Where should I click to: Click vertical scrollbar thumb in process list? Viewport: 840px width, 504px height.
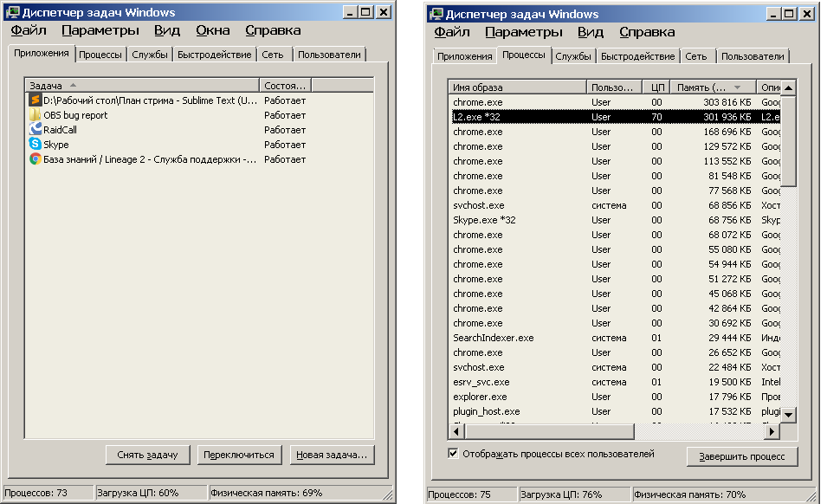coord(788,141)
